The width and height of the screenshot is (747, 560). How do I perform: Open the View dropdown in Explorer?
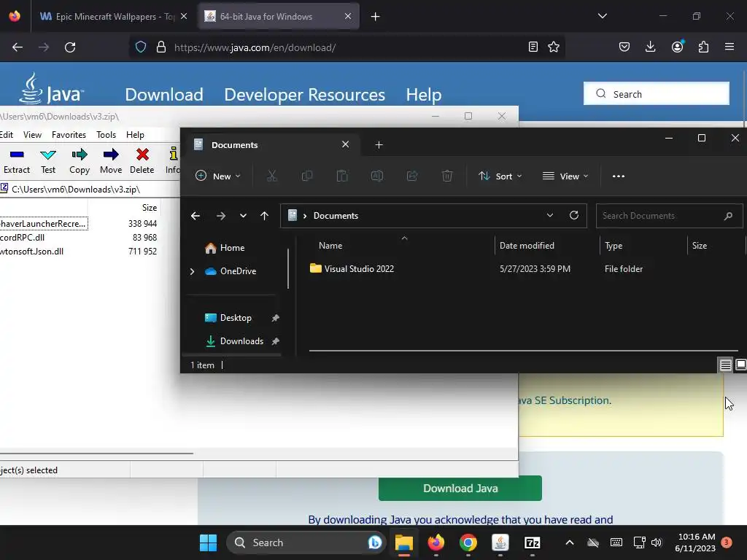pyautogui.click(x=565, y=176)
